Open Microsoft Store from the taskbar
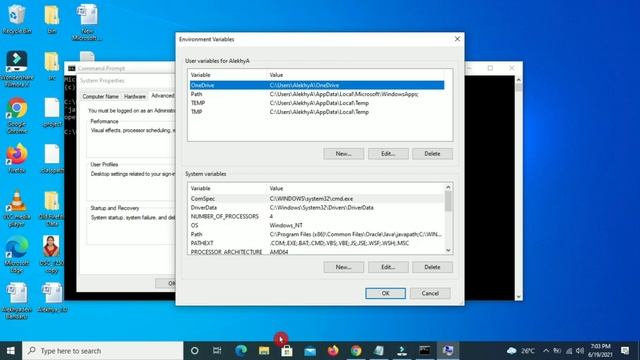 (287, 351)
